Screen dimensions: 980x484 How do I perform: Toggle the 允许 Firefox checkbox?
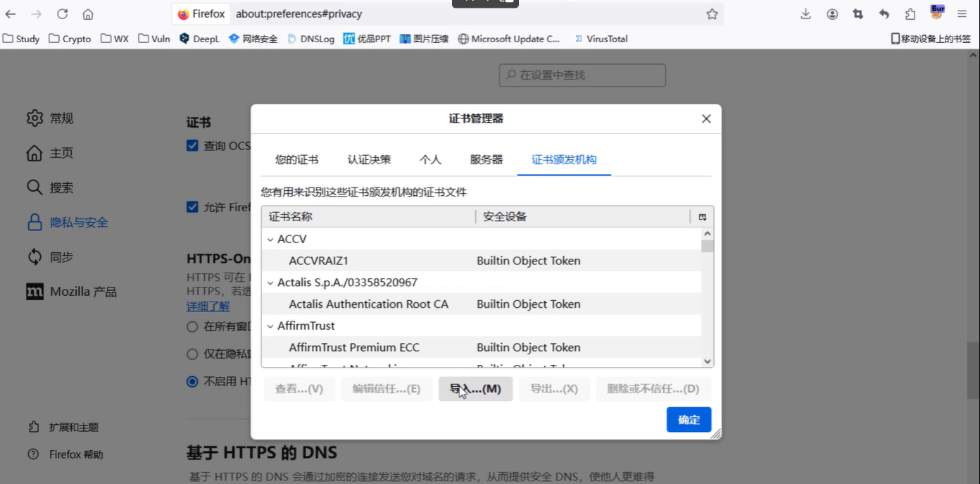[192, 207]
